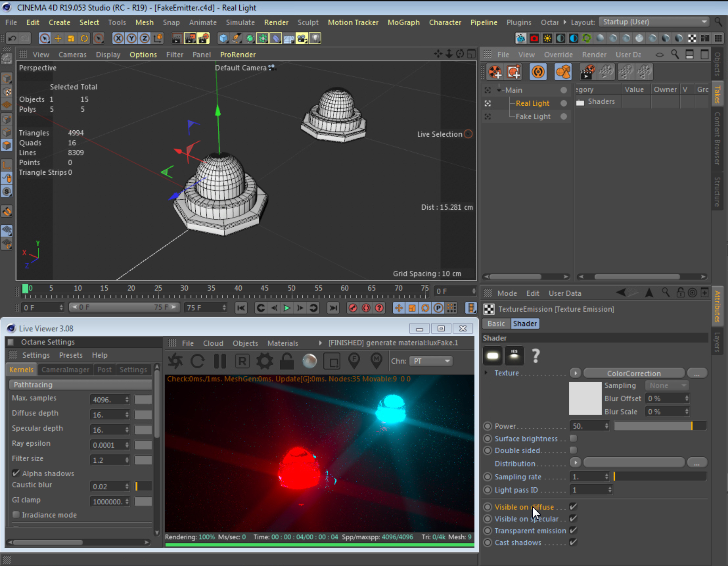
Task: Click the lock resolution padlock icon
Action: pos(287,361)
